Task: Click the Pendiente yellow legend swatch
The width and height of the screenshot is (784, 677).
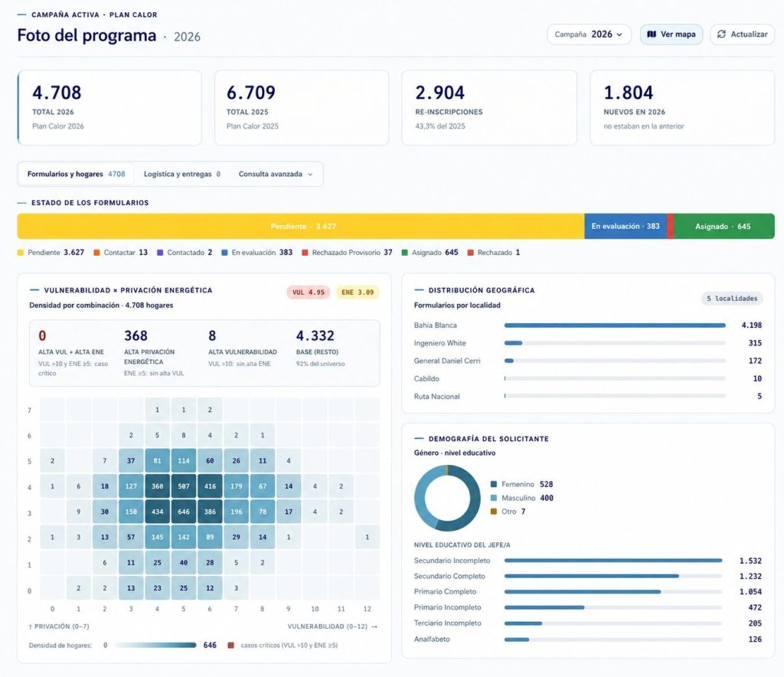Action: coord(21,253)
